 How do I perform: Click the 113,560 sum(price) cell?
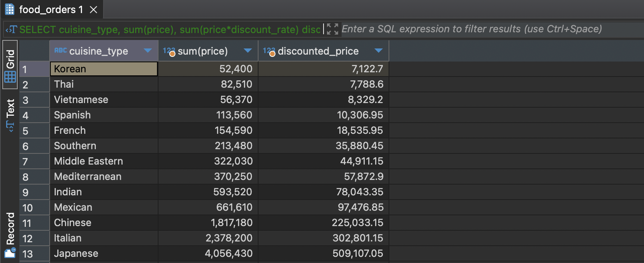208,115
